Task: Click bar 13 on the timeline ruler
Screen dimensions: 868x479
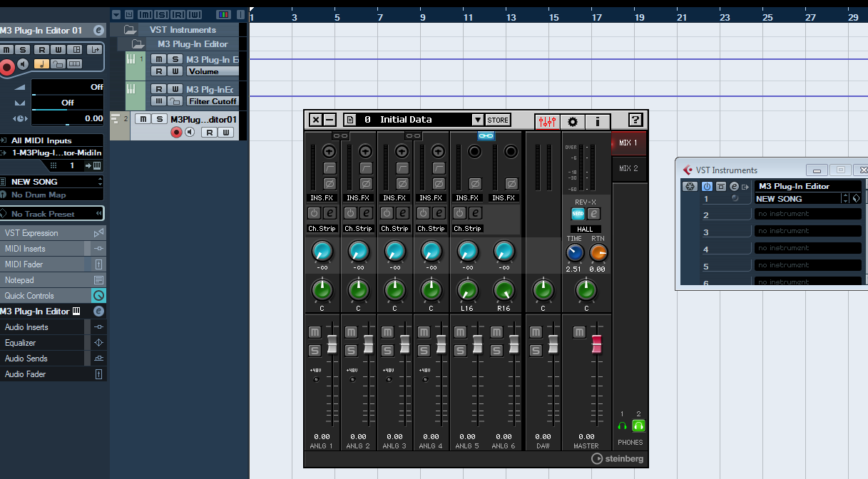Action: 511,16
